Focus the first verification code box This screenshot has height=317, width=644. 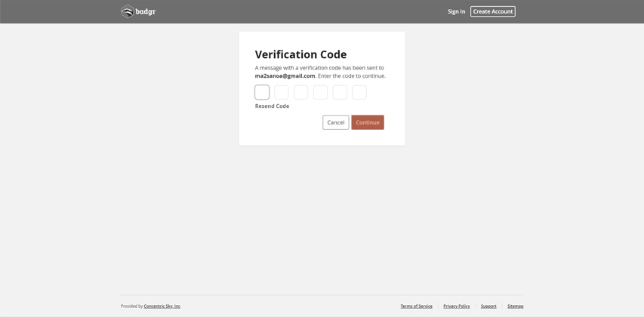262,92
